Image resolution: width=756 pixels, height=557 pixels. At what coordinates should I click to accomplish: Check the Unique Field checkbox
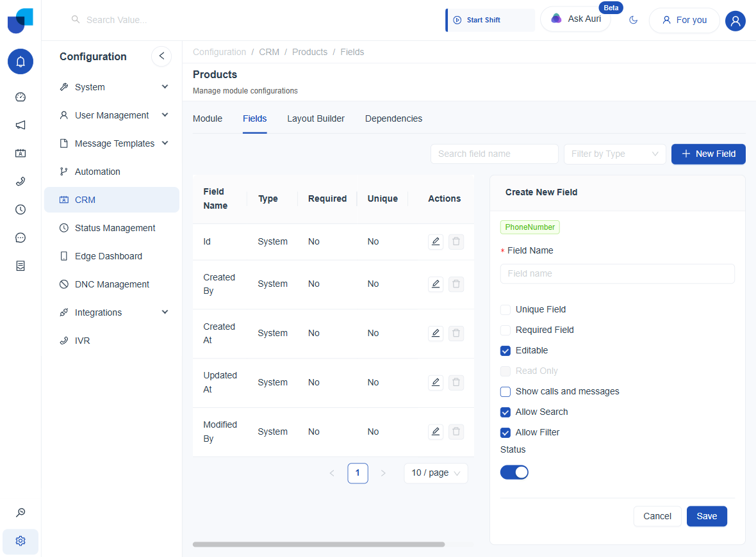click(x=505, y=310)
